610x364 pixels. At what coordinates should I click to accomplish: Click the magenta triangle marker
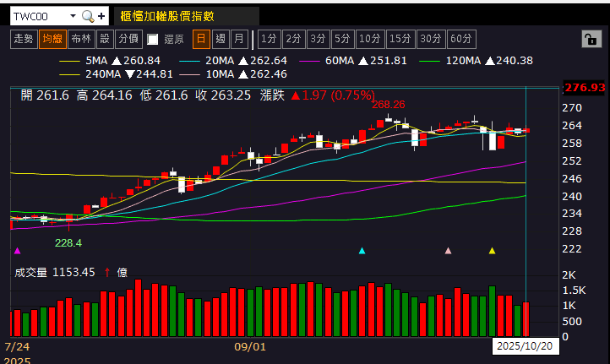tap(17, 251)
